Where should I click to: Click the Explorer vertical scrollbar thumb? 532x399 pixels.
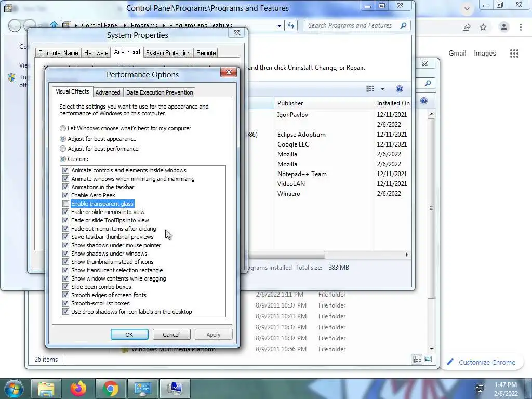click(431, 208)
